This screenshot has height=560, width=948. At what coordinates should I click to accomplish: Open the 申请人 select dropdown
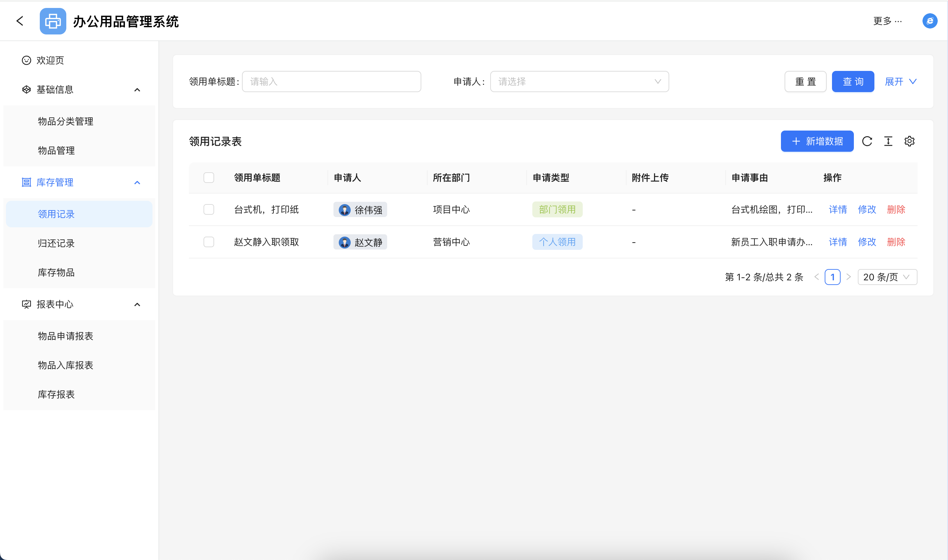click(x=579, y=82)
